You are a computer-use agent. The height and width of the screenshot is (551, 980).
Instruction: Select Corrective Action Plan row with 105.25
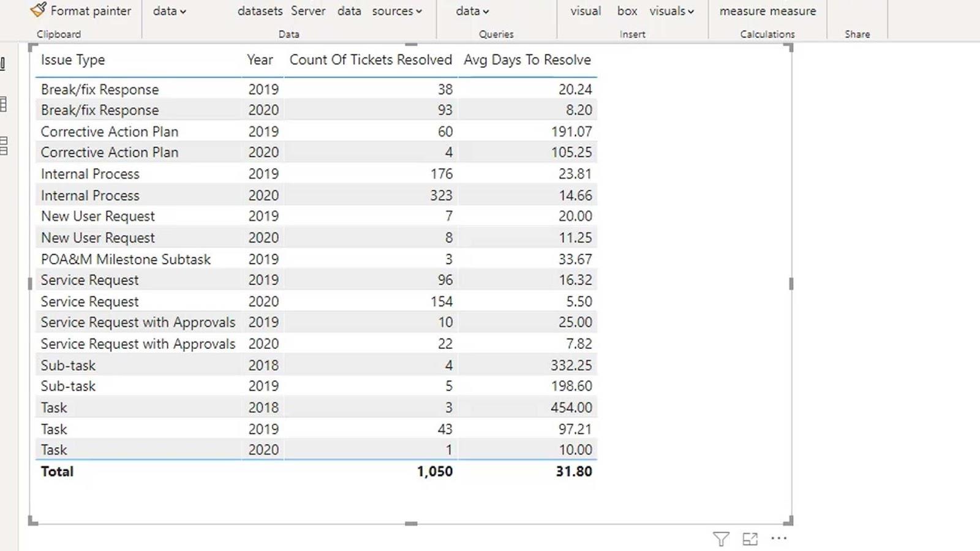pyautogui.click(x=316, y=152)
